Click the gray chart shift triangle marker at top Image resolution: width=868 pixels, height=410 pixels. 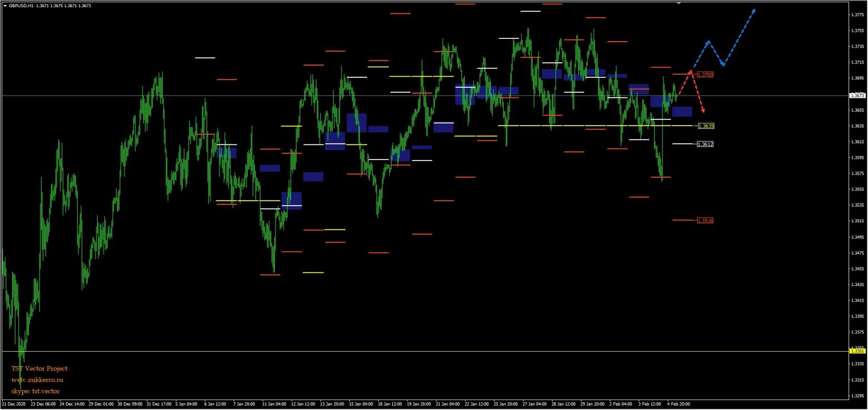pyautogui.click(x=678, y=3)
